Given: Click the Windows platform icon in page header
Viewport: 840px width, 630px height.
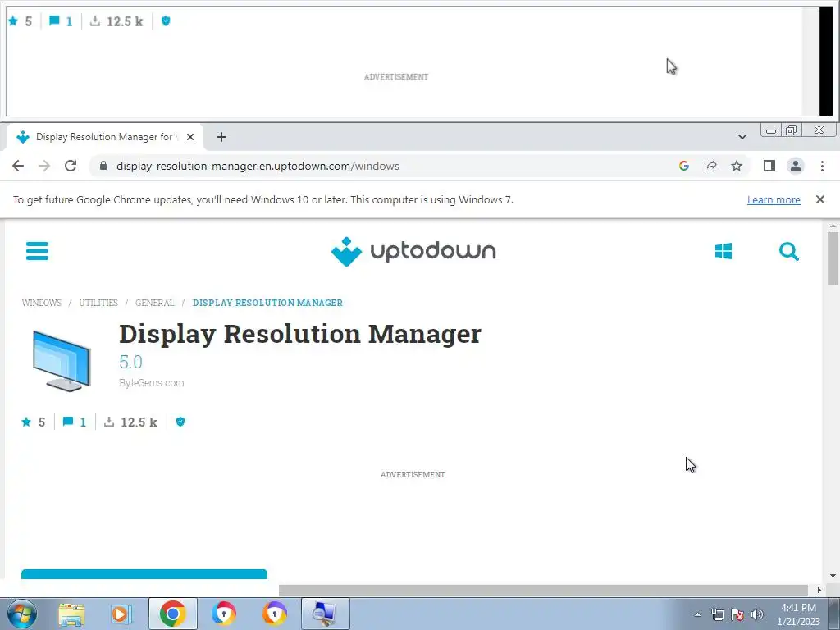Looking at the screenshot, I should pyautogui.click(x=724, y=251).
